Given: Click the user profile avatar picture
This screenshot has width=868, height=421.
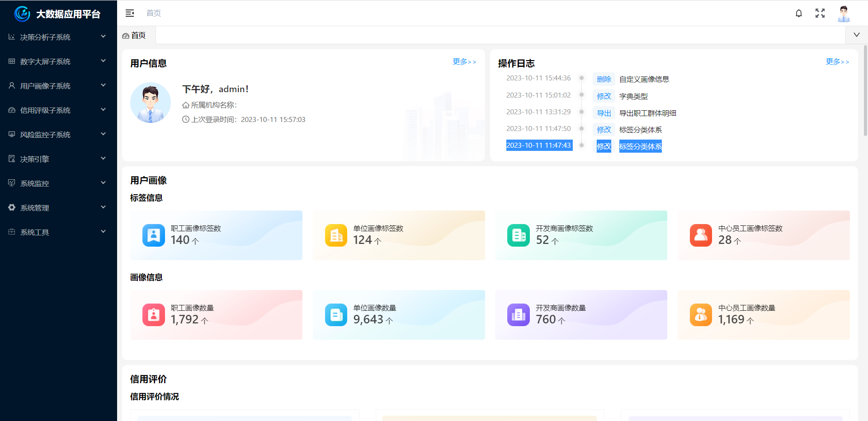Looking at the screenshot, I should (151, 103).
